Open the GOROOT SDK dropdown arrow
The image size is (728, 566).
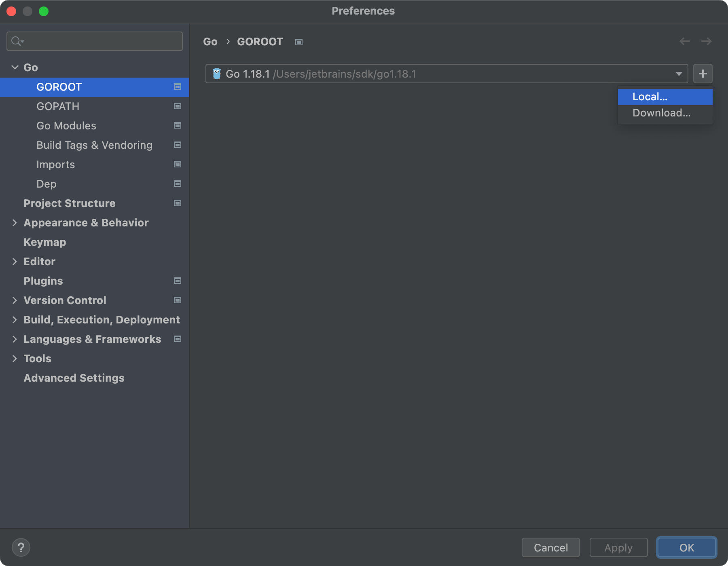click(x=679, y=74)
